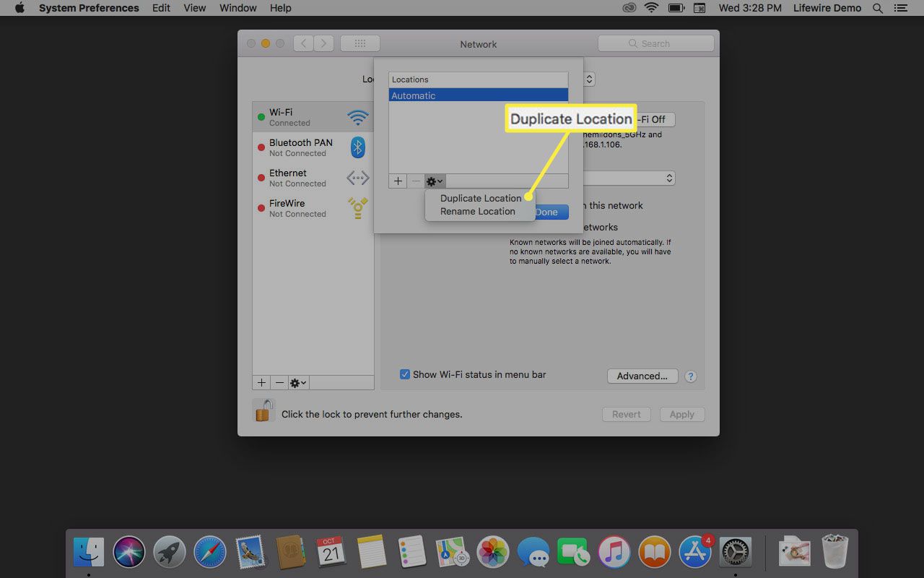Toggle Show Wi-Fi status in menu bar
Viewport: 924px width, 578px height.
(x=405, y=374)
